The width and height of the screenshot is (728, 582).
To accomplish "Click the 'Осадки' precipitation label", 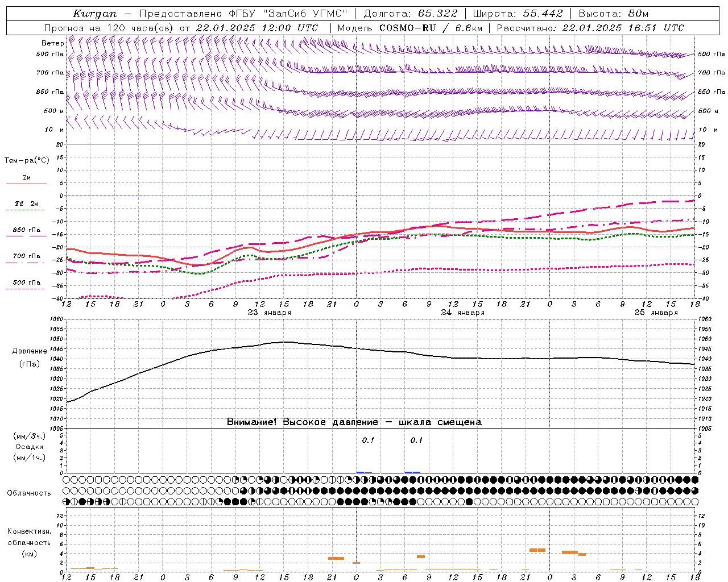I will (30, 447).
